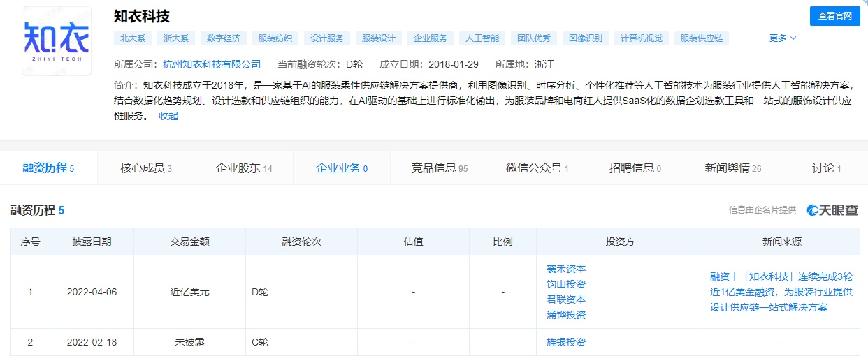
Task: Click the 披露日期 column header
Action: pos(92,242)
